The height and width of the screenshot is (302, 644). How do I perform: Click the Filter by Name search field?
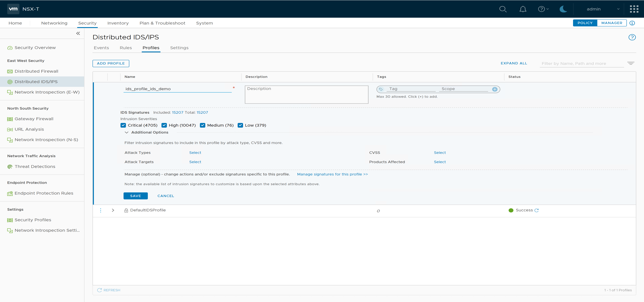click(582, 63)
